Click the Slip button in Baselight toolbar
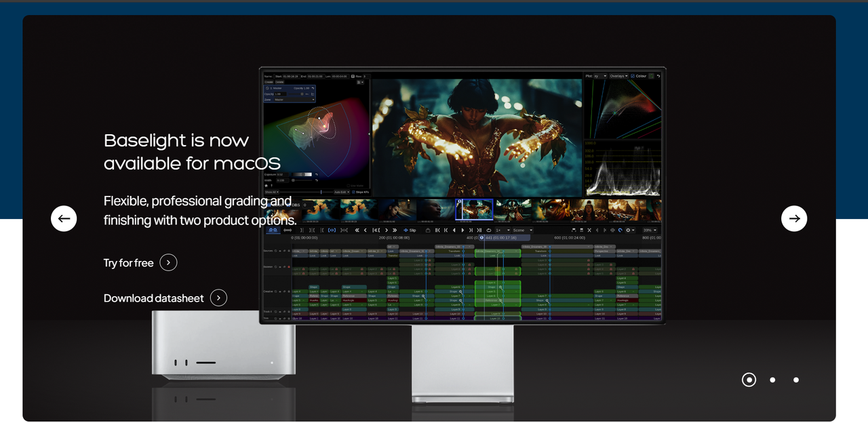The image size is (868, 423). tap(410, 230)
